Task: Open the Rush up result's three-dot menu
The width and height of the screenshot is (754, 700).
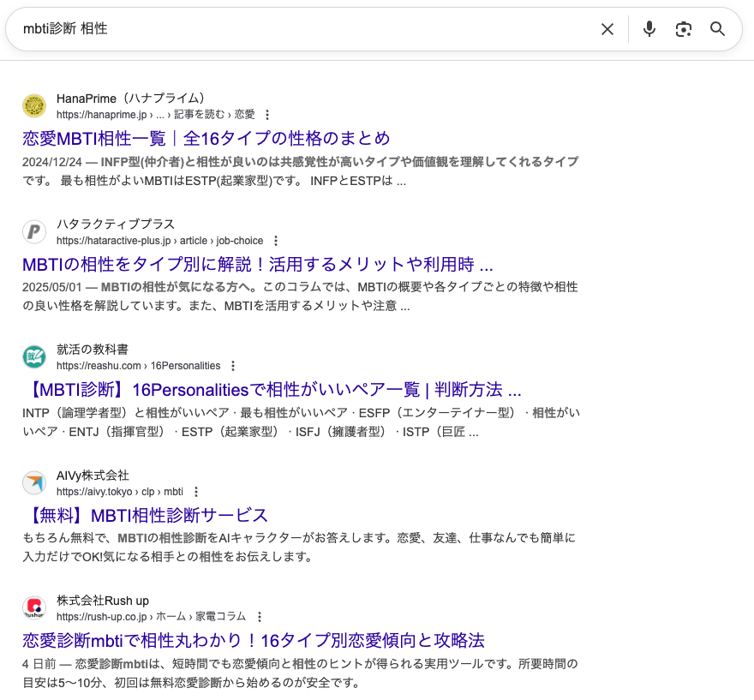Action: [260, 616]
